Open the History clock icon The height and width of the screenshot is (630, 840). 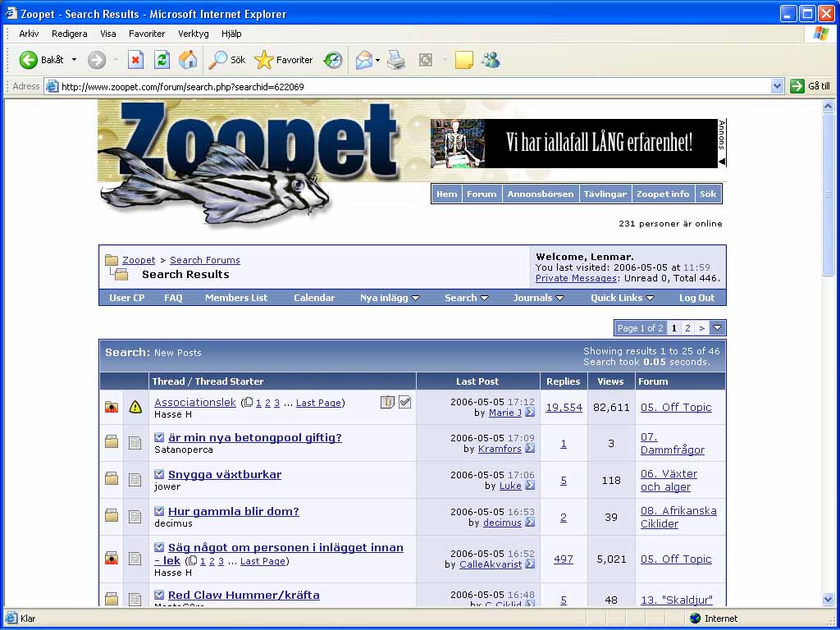(x=333, y=60)
